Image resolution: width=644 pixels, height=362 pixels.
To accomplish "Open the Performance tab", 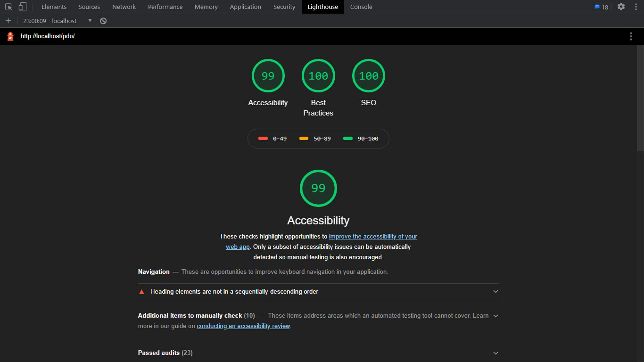I will coord(165,7).
